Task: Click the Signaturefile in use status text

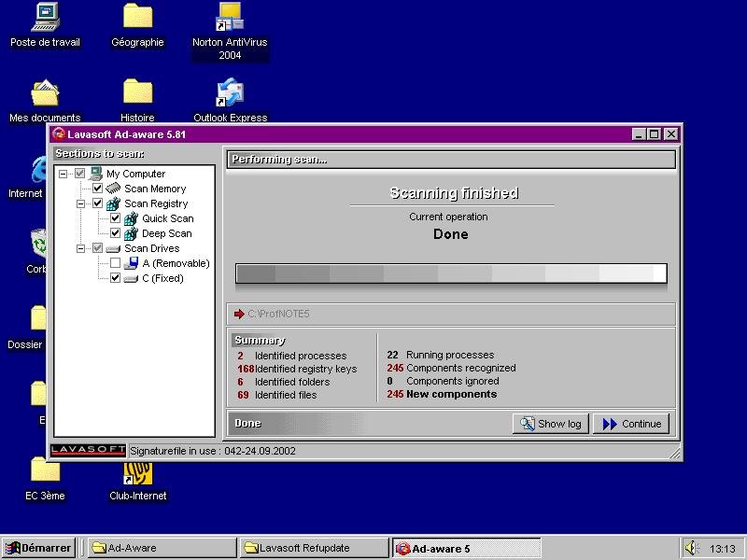Action: (213, 451)
